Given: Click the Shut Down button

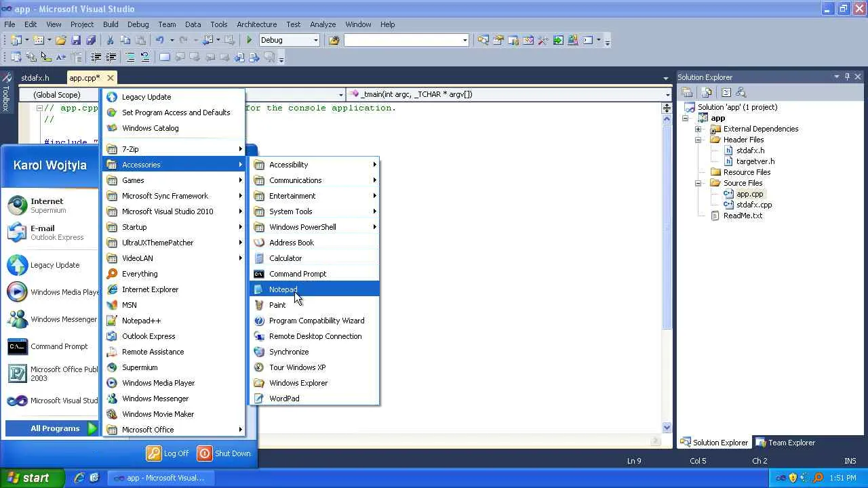Looking at the screenshot, I should [x=224, y=453].
